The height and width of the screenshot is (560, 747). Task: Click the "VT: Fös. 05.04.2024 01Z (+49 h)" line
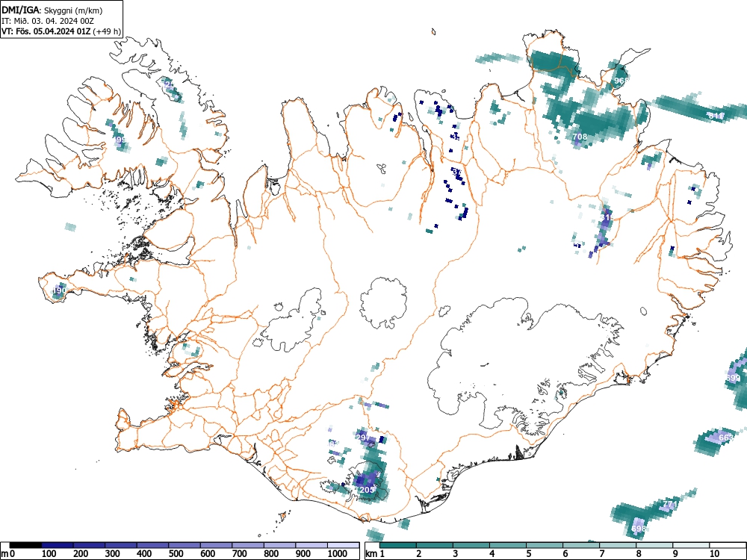pyautogui.click(x=61, y=31)
